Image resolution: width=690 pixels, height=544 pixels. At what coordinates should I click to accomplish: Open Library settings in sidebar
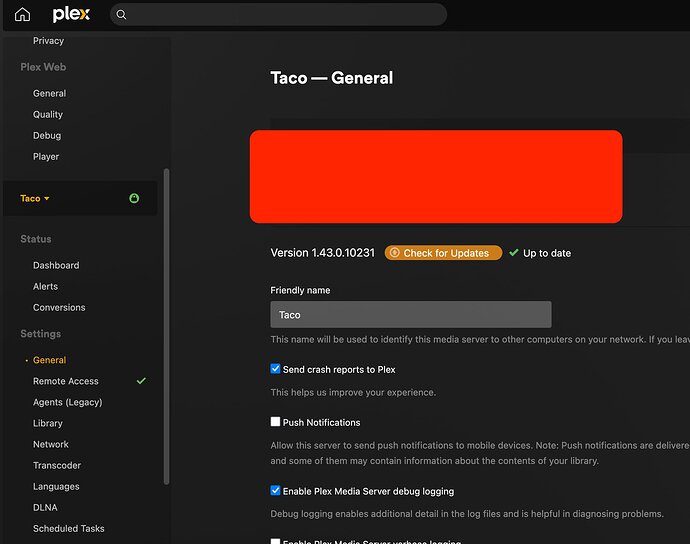[x=48, y=423]
